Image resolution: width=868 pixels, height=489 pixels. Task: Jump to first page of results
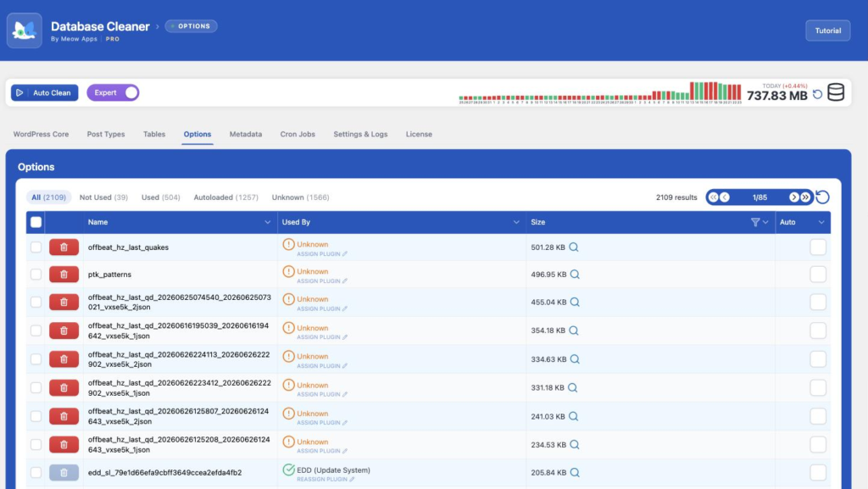(714, 197)
